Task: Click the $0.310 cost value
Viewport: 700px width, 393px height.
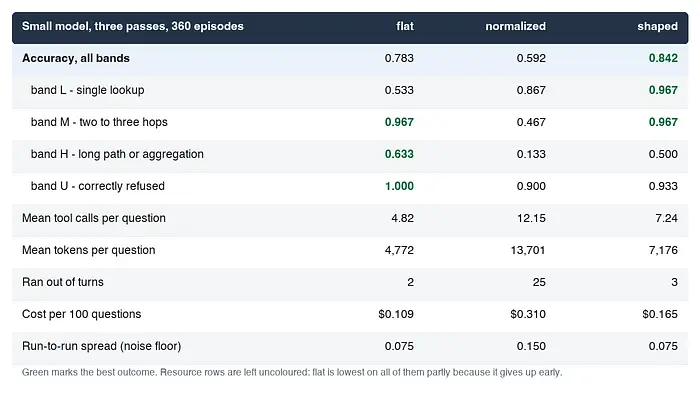Action: tap(528, 314)
